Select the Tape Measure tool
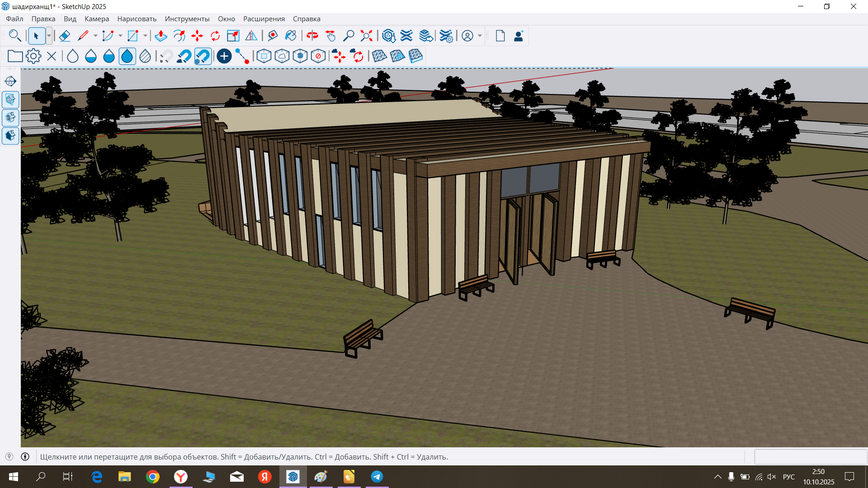This screenshot has width=868, height=488. pos(272,36)
